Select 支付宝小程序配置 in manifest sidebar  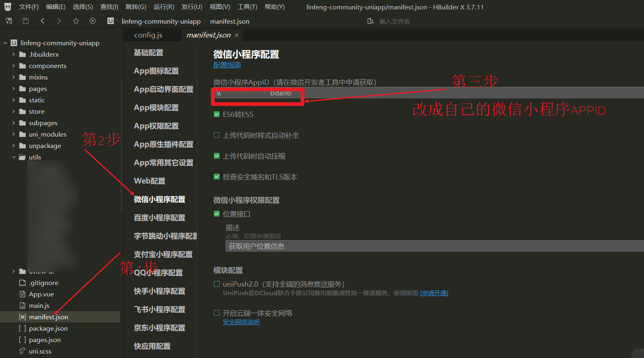[x=163, y=254]
